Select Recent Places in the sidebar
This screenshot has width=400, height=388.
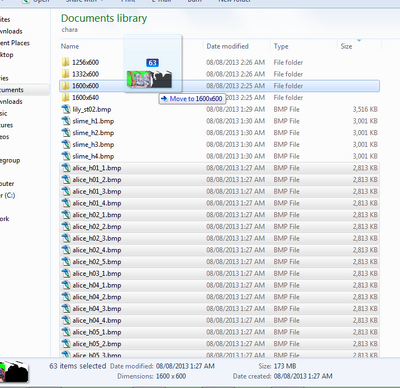click(15, 43)
